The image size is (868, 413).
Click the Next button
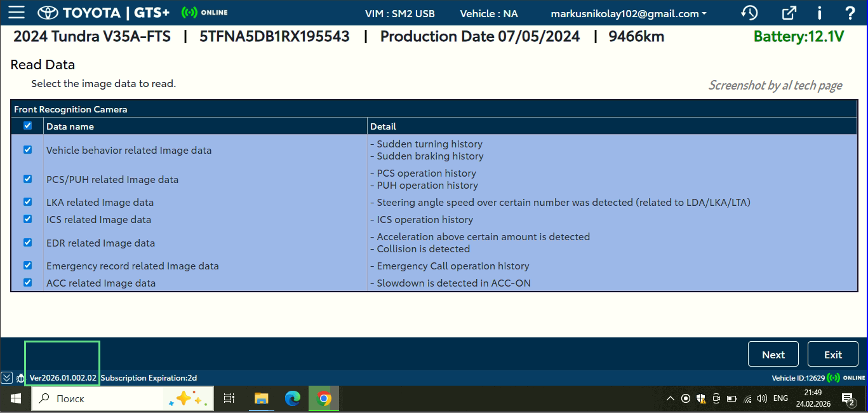pos(773,355)
